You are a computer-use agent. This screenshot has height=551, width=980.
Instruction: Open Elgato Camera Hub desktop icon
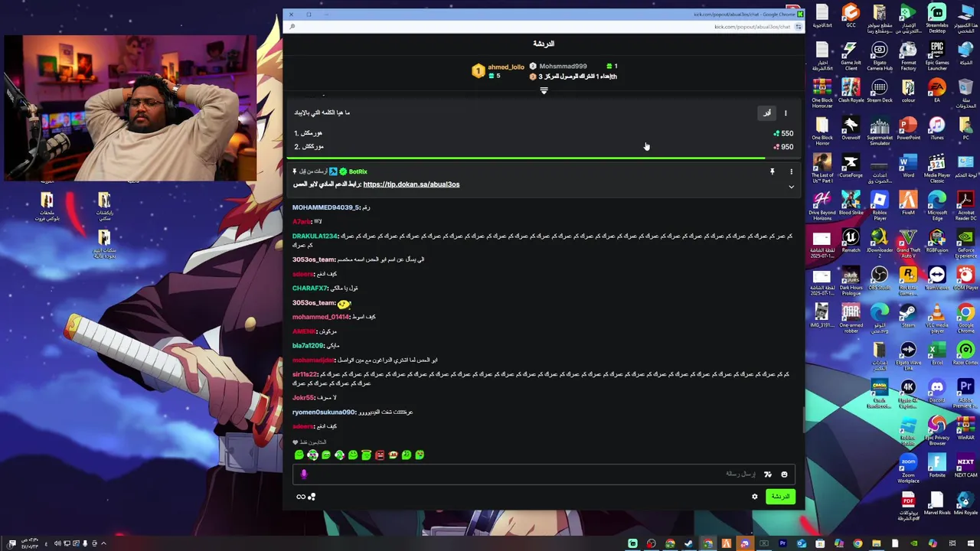879,57
